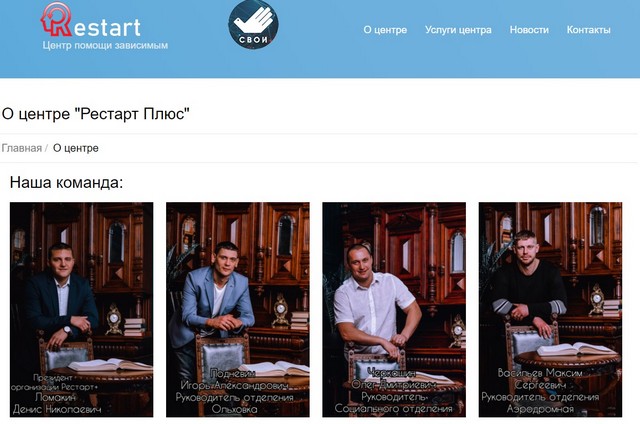Open Васильев Максим Сергеевич's photo
The width and height of the screenshot is (640, 424).
click(550, 309)
